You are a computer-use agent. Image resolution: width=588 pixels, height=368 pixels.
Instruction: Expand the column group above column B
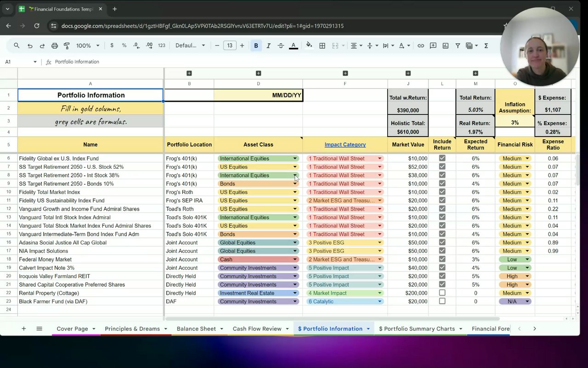tap(189, 74)
